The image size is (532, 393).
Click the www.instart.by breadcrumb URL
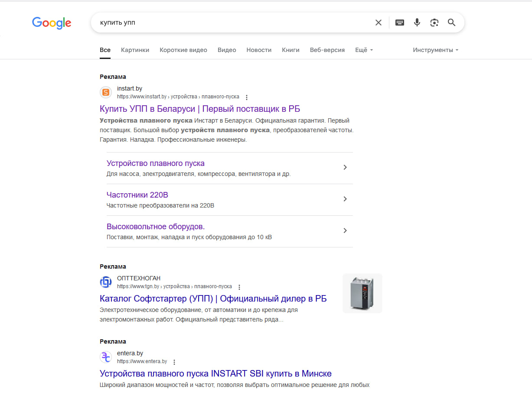[178, 97]
